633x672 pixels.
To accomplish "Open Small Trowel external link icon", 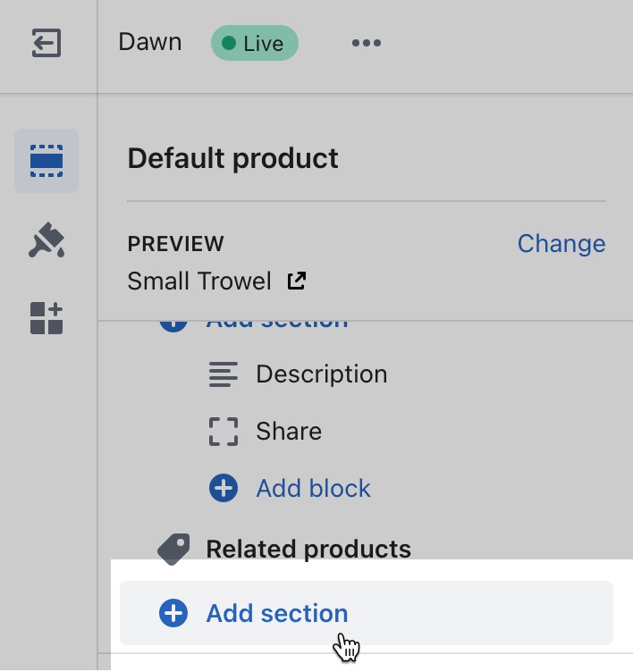I will click(296, 281).
